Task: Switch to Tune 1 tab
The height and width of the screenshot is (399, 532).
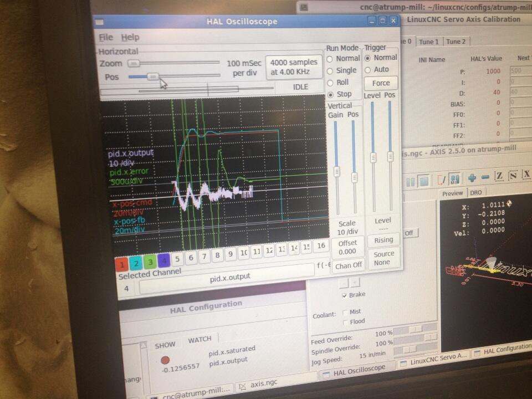Action: click(429, 42)
